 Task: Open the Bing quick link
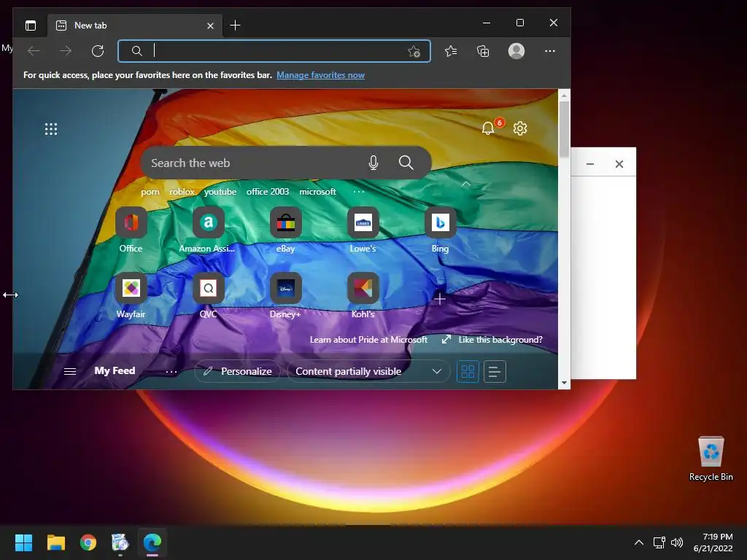[440, 230]
